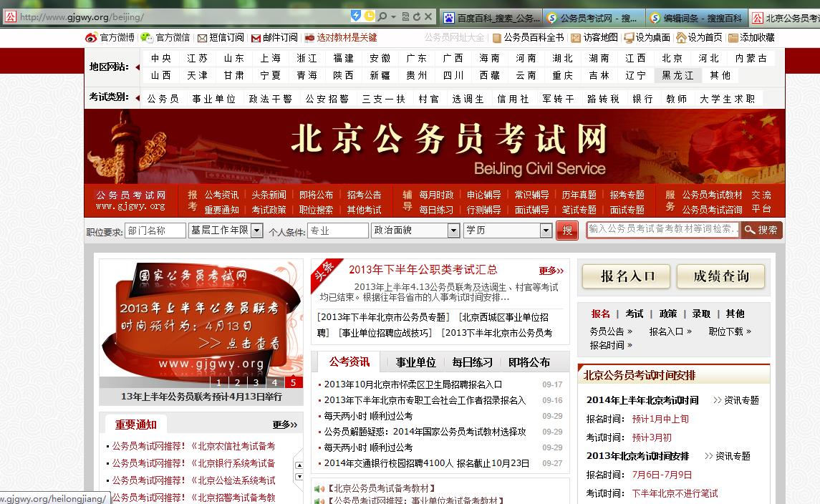Viewport: 820px width, 504px height.
Task: Click the 设为桌面 monitor icon
Action: [x=629, y=38]
